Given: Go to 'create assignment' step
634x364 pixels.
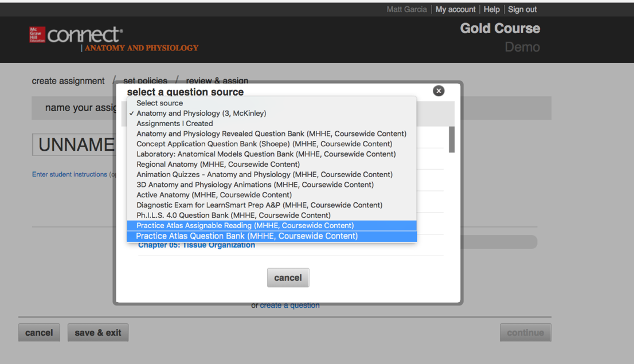Looking at the screenshot, I should click(x=68, y=81).
